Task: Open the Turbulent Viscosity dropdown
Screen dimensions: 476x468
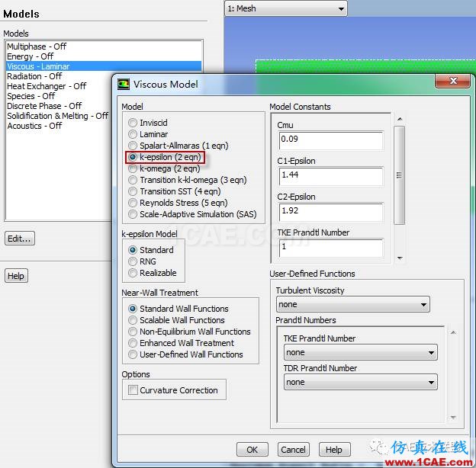Action: (352, 304)
